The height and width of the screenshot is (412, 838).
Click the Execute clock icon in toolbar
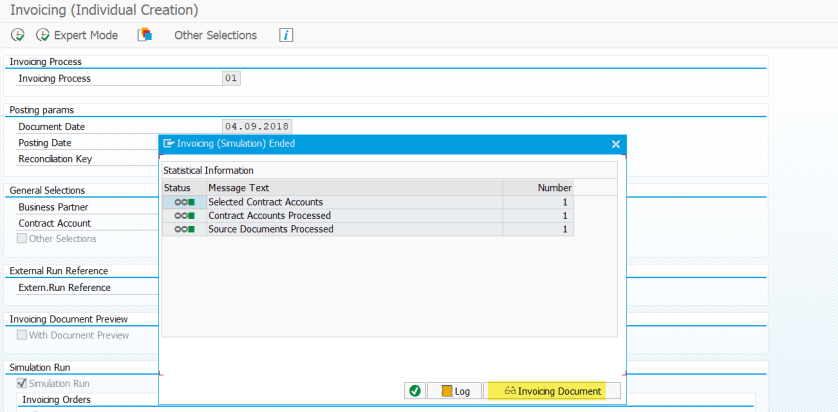pos(18,35)
